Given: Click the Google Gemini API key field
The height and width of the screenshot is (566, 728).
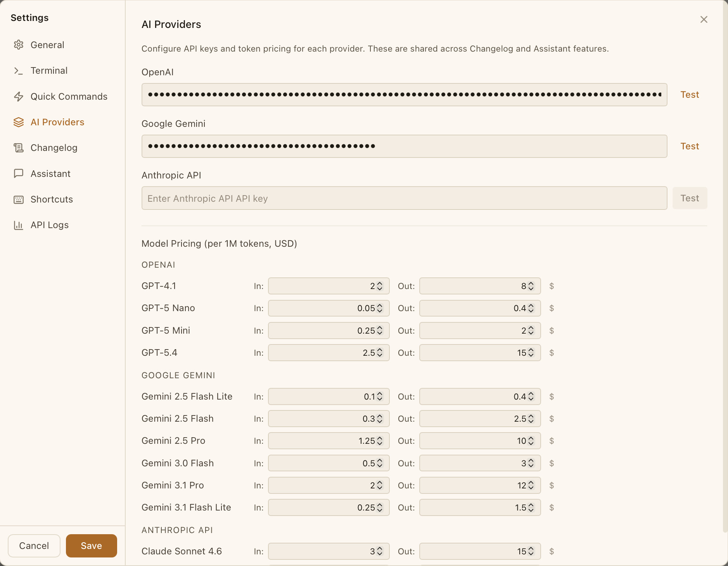Looking at the screenshot, I should point(404,146).
